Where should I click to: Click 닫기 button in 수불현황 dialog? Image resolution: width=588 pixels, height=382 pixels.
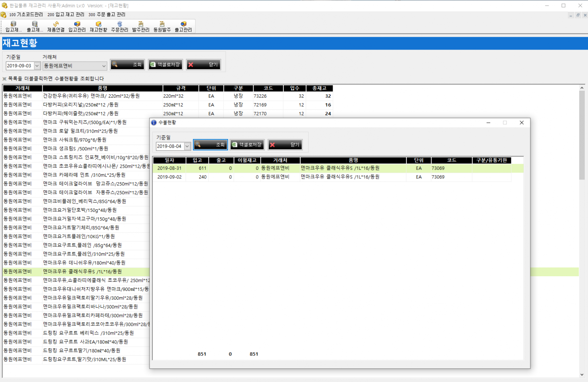285,145
